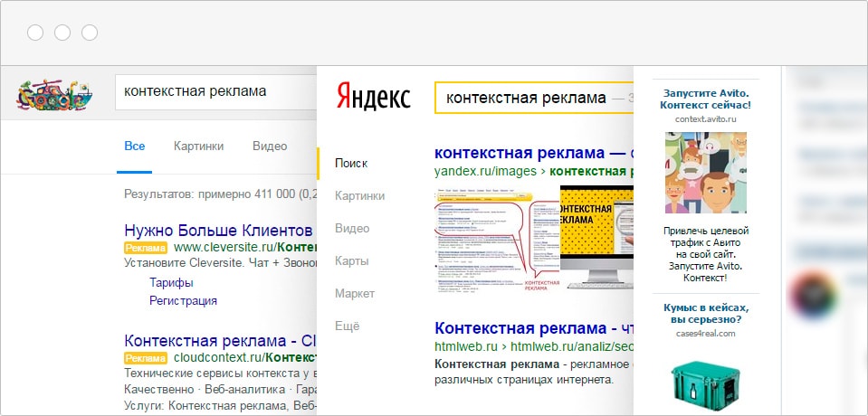Focus the Google search field with контекстная реклама
This screenshot has height=416, width=868.
pos(216,91)
